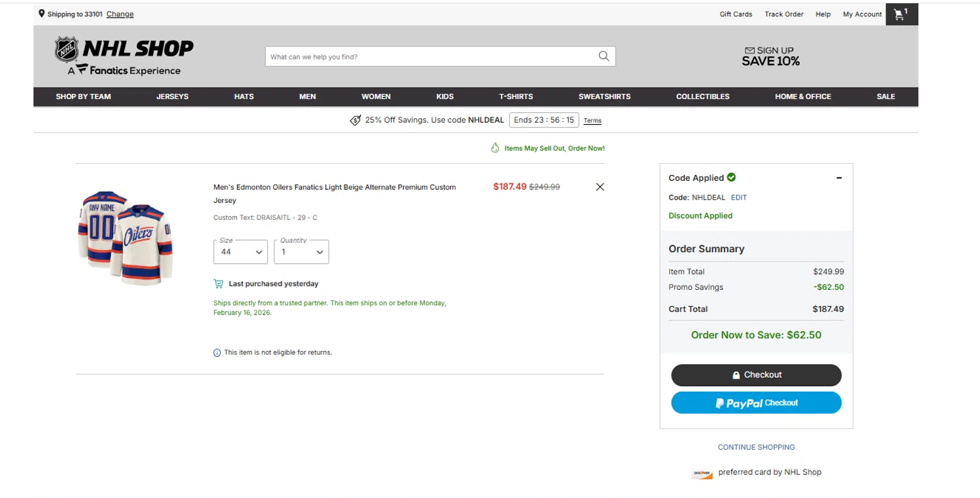Open the shopping cart icon

902,14
